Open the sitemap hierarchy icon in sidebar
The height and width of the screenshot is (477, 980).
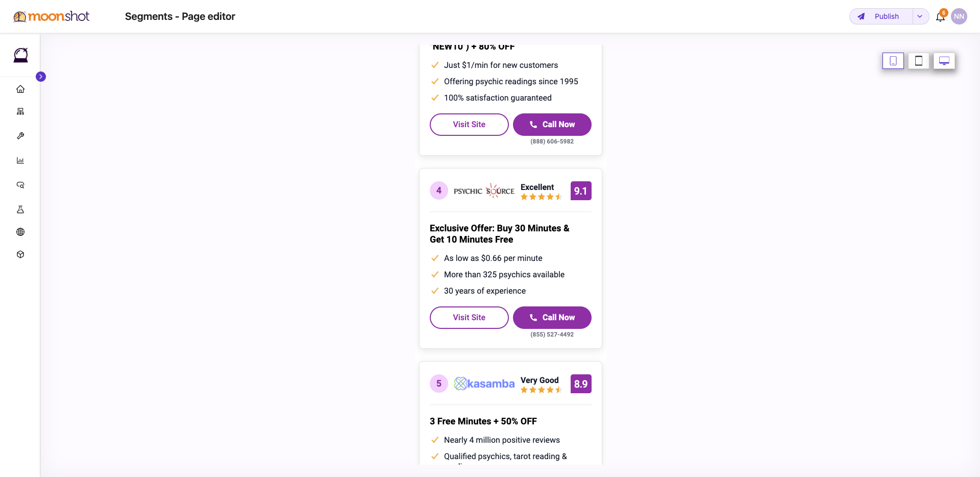click(x=20, y=111)
